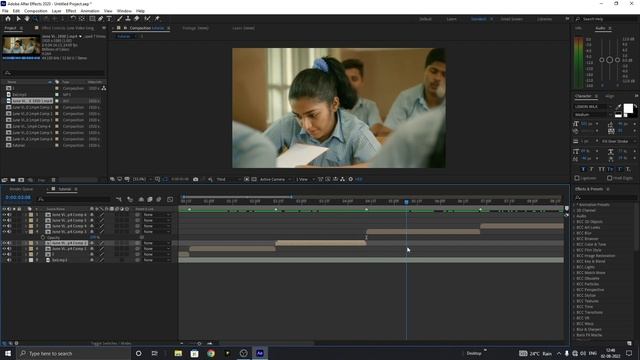Apply All Caps in Character panel
Viewport: 640px width, 360px height.
click(x=601, y=169)
